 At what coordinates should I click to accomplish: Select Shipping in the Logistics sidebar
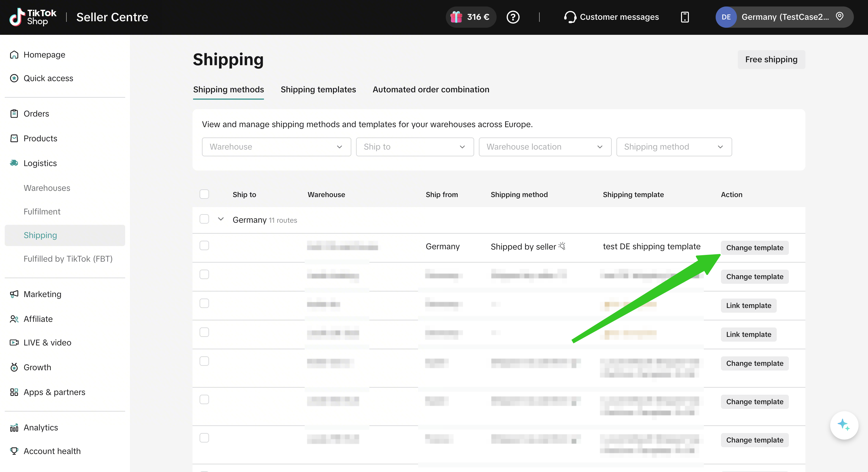[x=65, y=235]
